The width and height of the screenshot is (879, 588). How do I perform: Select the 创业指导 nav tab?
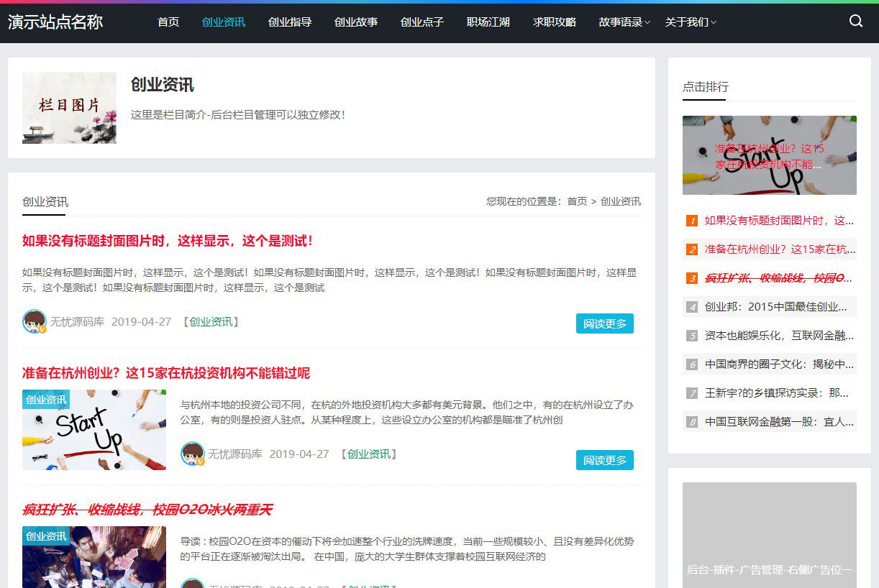coord(290,22)
